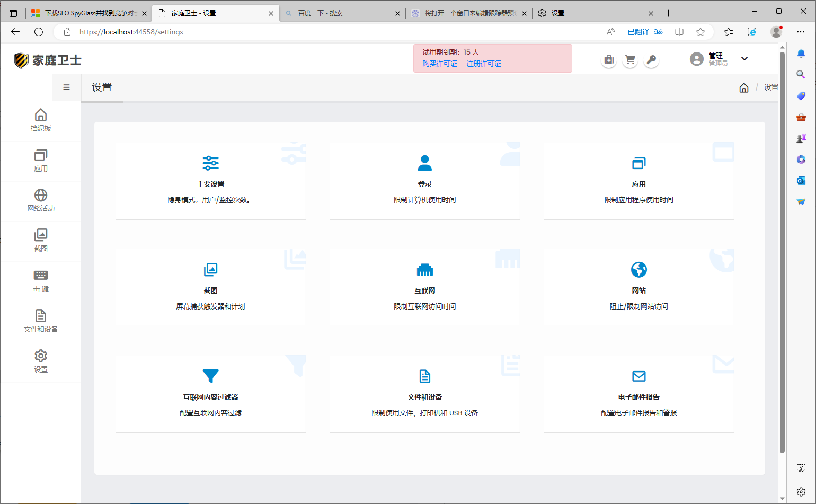The height and width of the screenshot is (504, 816).
Task: Open the browser tab actions menu
Action: [13, 13]
